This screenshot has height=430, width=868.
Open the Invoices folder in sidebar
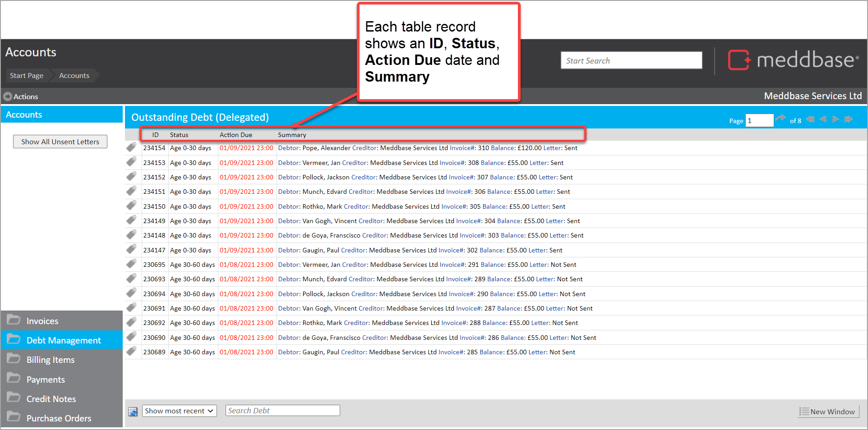[x=42, y=321]
